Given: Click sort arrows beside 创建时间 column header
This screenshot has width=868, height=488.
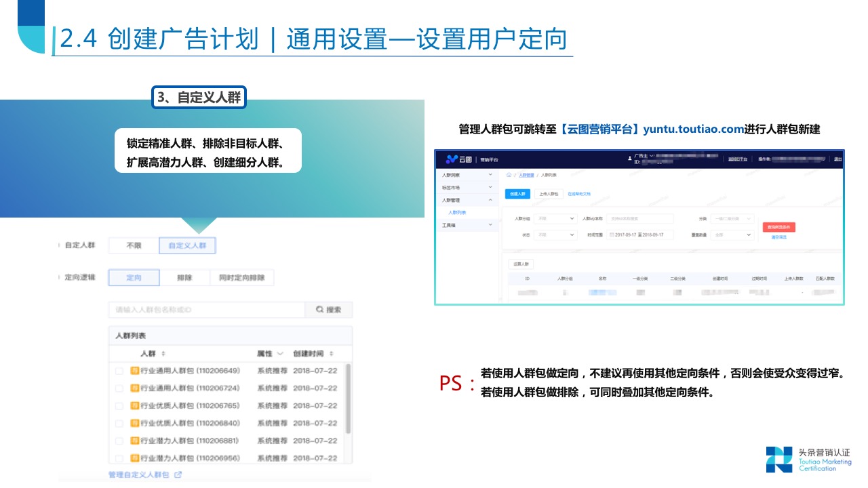Looking at the screenshot, I should (x=333, y=353).
